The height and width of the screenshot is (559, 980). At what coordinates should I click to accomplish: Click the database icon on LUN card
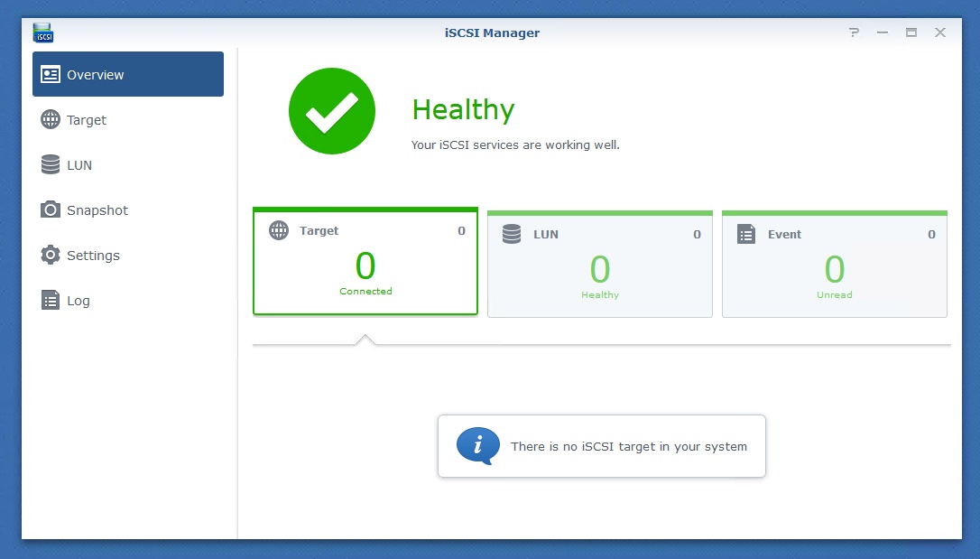coord(512,234)
